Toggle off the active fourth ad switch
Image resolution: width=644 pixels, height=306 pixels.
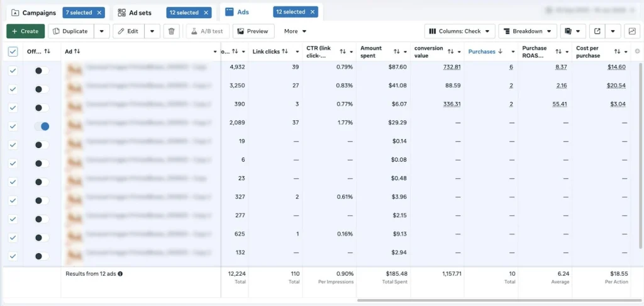[x=42, y=127]
